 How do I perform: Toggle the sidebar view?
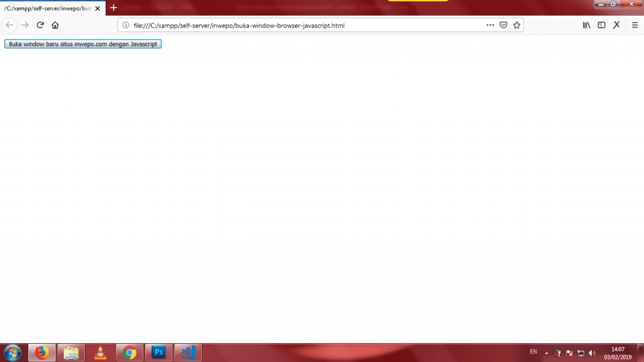point(601,25)
